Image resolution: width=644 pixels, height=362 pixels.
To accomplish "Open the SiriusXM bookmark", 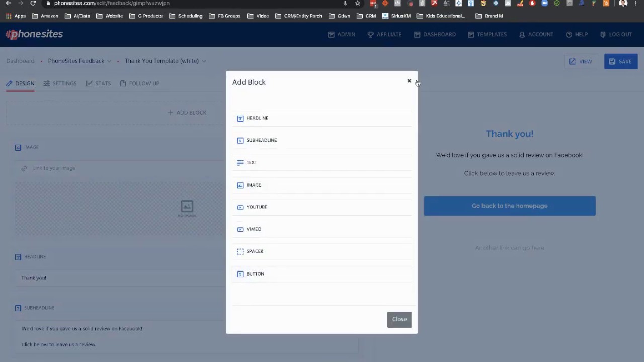I will [396, 16].
